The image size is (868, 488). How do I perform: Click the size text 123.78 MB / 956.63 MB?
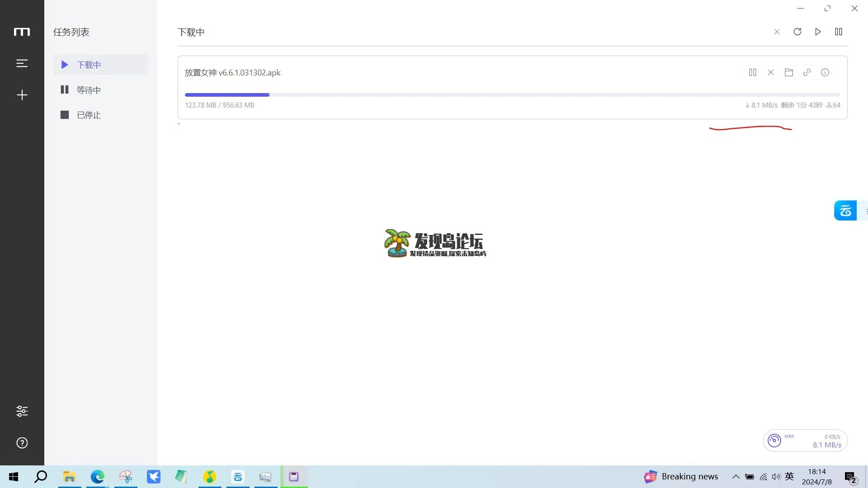point(220,105)
